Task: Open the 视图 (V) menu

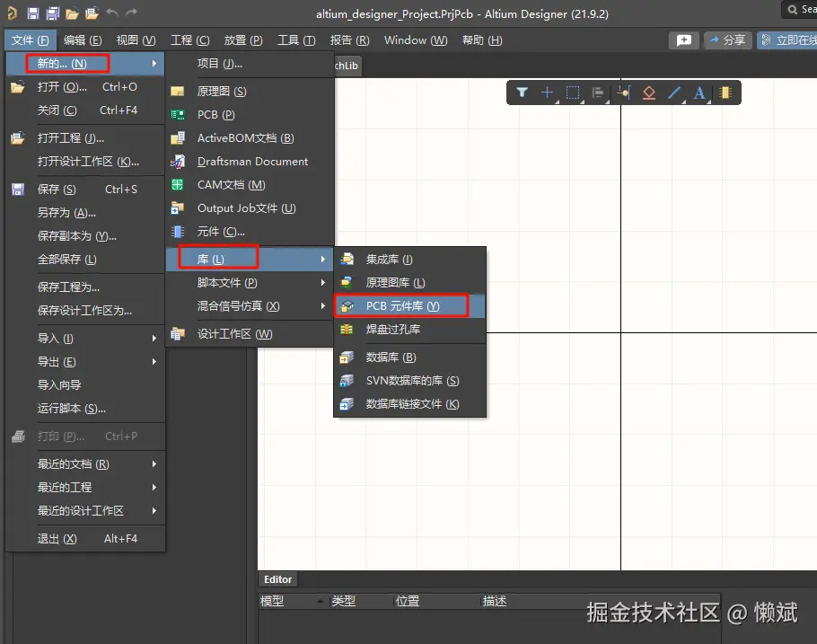Action: click(136, 40)
